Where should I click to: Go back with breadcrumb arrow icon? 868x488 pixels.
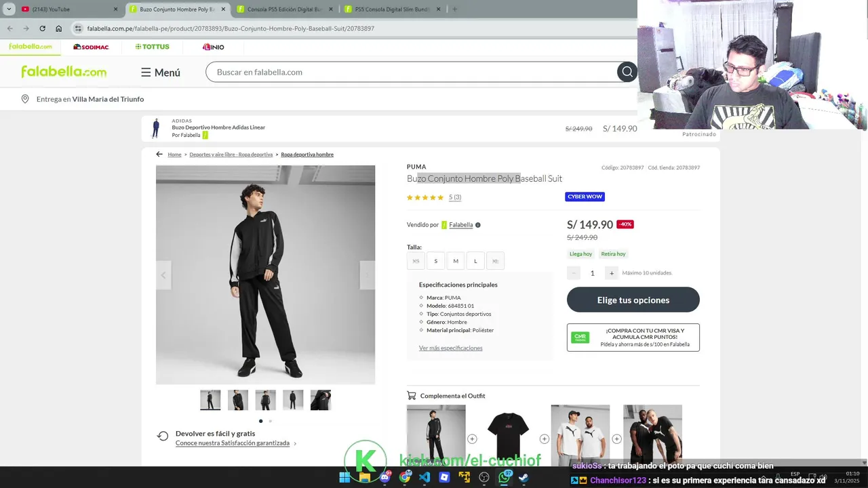point(159,154)
